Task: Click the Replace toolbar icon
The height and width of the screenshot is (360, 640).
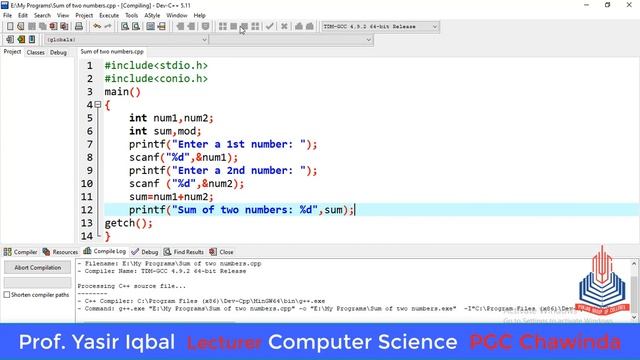Action: (136, 26)
